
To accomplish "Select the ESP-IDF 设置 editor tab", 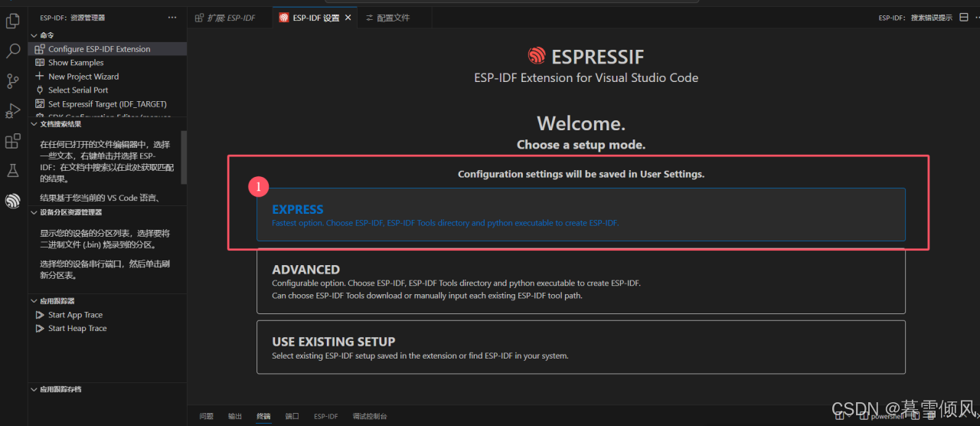I will coord(315,18).
